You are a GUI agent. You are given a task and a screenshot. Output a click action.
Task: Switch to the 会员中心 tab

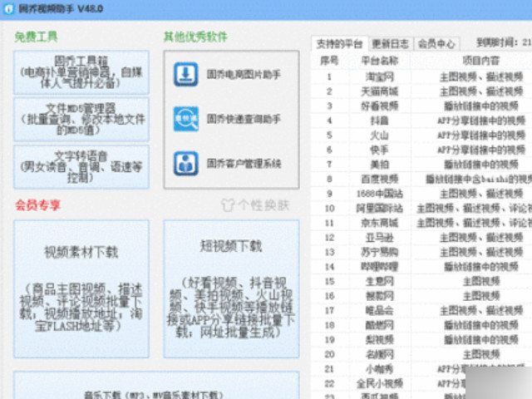click(436, 44)
